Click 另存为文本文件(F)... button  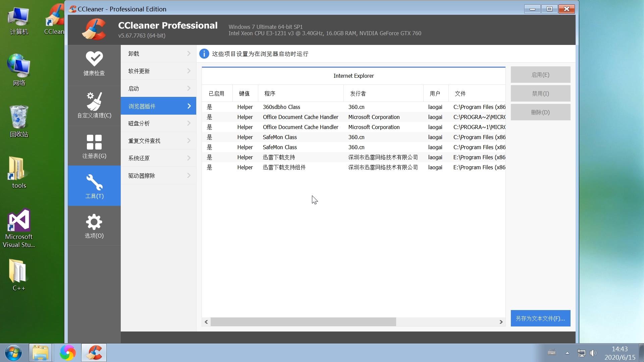coord(540,318)
